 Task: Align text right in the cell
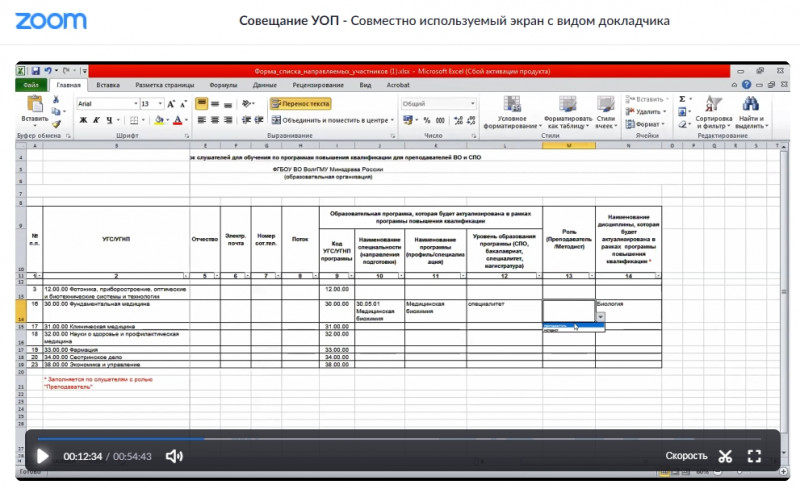pos(228,120)
